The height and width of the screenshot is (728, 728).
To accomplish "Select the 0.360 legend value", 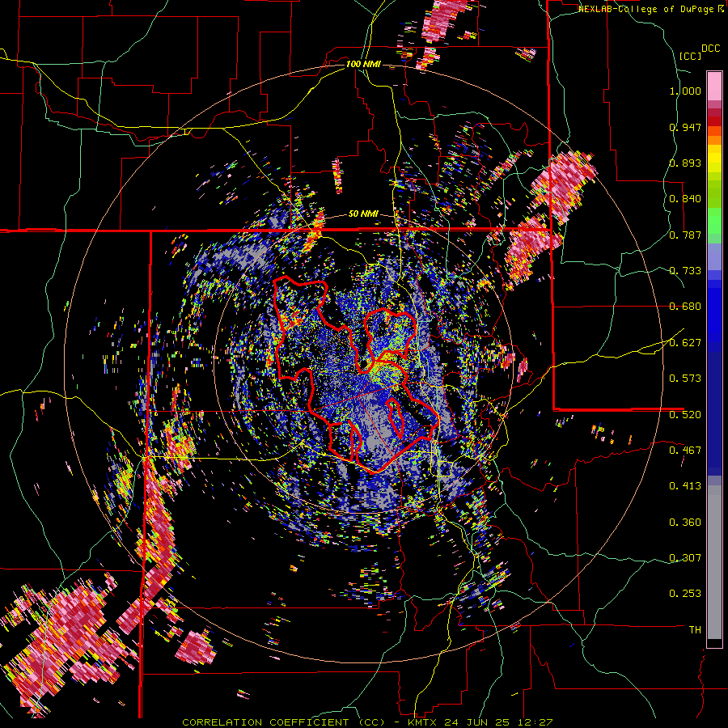I will [x=685, y=522].
